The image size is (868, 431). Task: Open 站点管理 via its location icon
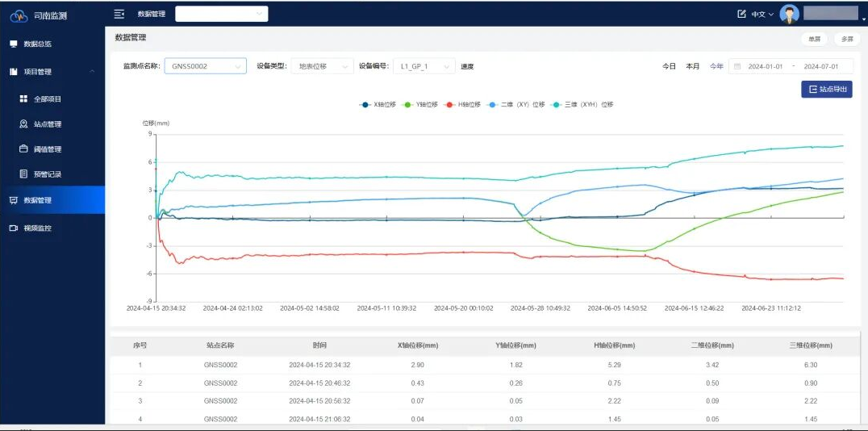(x=24, y=124)
